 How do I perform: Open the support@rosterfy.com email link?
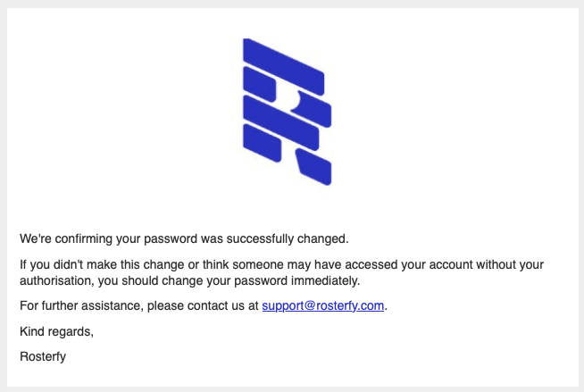point(323,305)
